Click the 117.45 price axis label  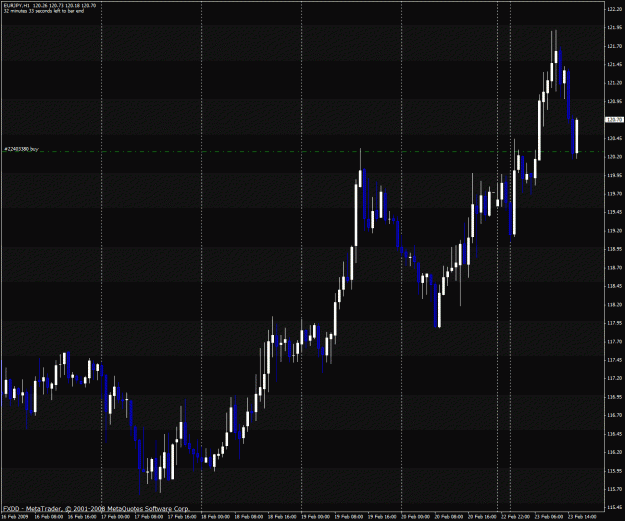point(614,360)
